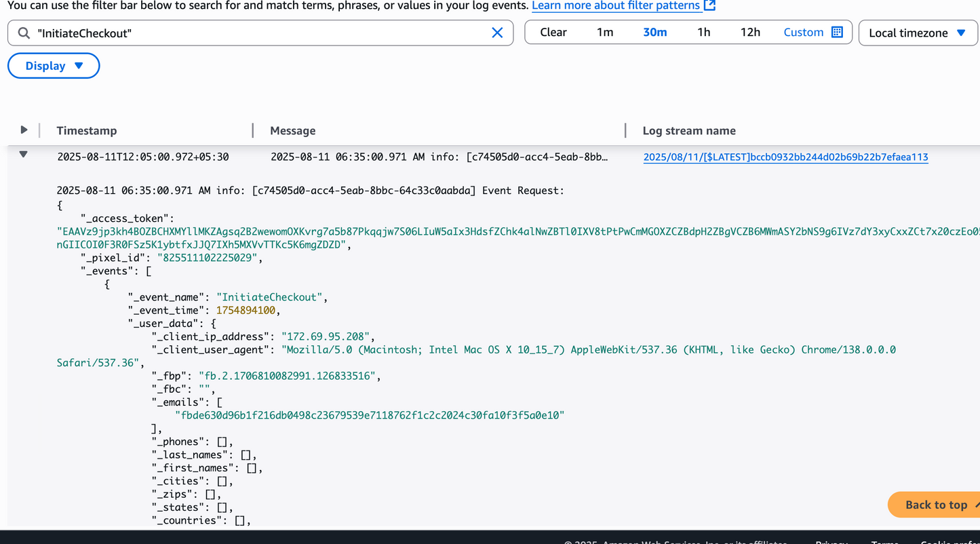The height and width of the screenshot is (544, 980).
Task: Collapse the expanded InitiateCheckout log event row
Action: [x=24, y=155]
